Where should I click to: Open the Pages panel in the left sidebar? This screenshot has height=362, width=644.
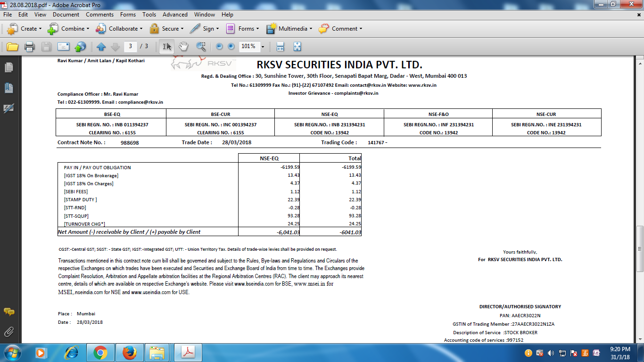click(x=8, y=67)
